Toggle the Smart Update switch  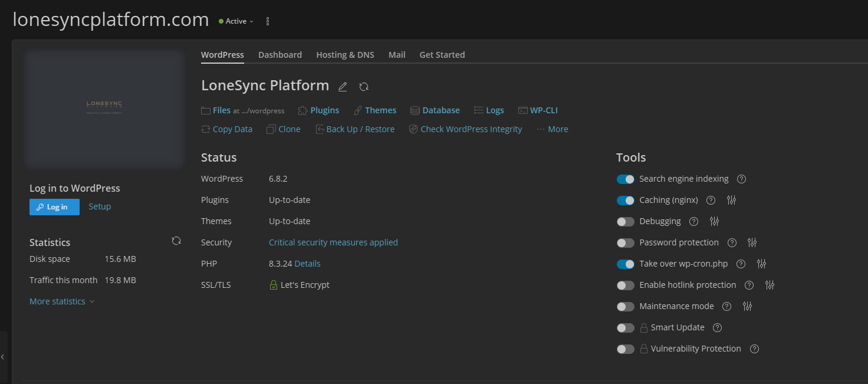pyautogui.click(x=626, y=327)
